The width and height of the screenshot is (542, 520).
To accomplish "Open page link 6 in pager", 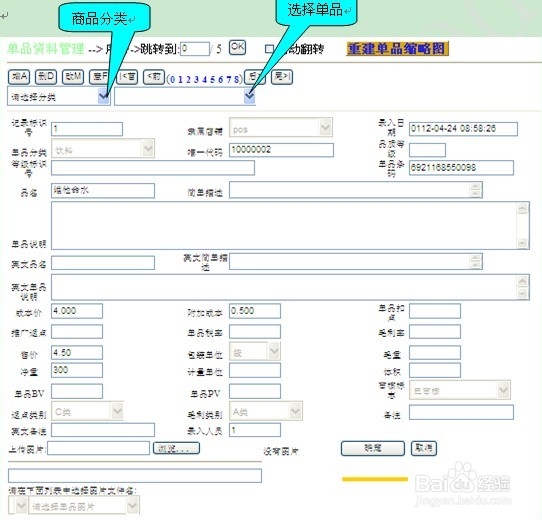I will point(221,80).
